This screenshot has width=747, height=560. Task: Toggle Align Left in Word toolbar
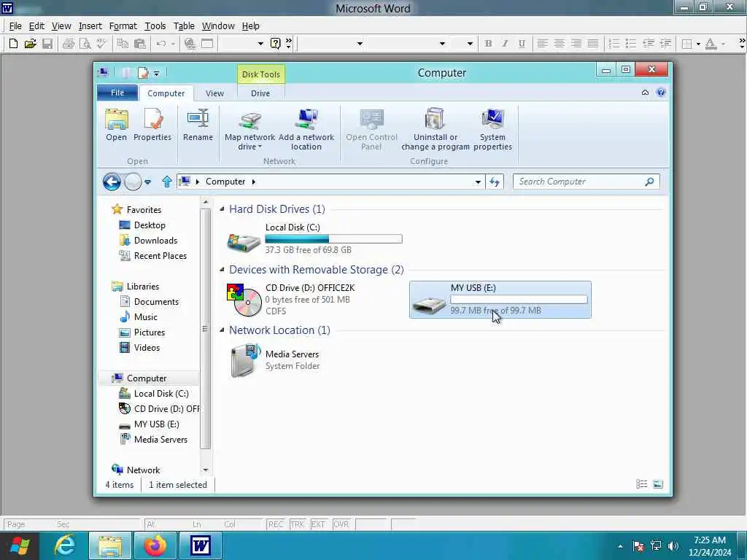point(542,44)
